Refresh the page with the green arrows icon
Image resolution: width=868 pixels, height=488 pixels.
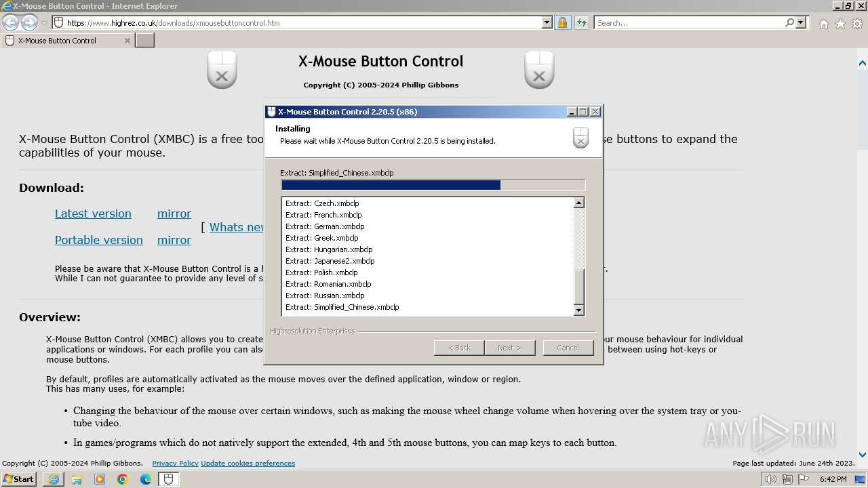(581, 22)
